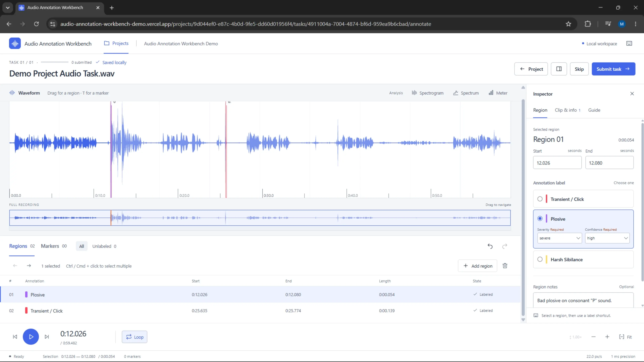View site information icon in address bar
Image resolution: width=644 pixels, height=362 pixels.
tap(53, 24)
